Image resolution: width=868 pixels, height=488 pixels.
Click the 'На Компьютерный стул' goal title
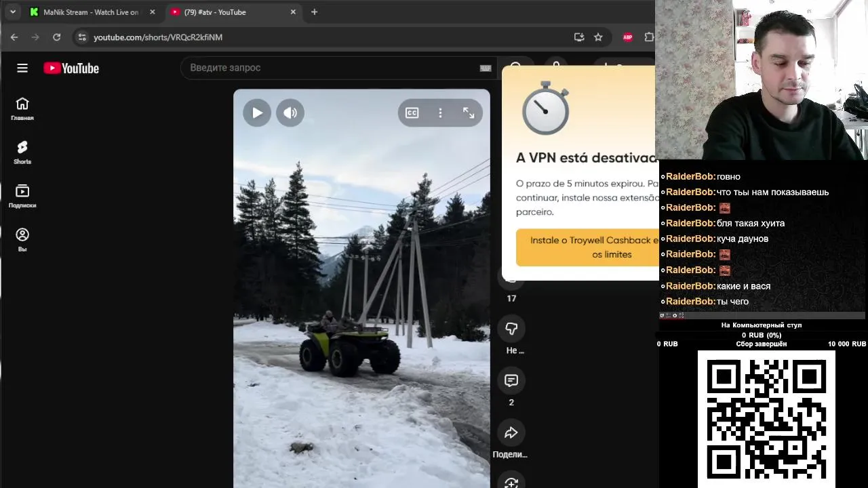[762, 325]
